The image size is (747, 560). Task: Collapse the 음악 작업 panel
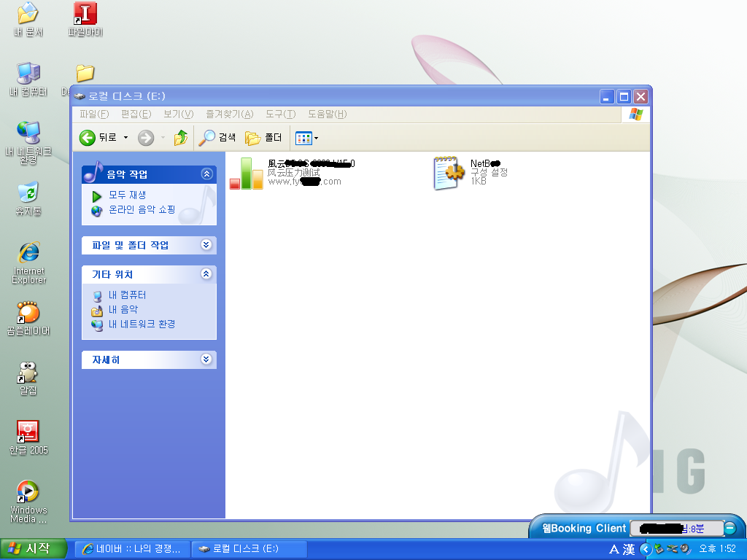point(206,174)
